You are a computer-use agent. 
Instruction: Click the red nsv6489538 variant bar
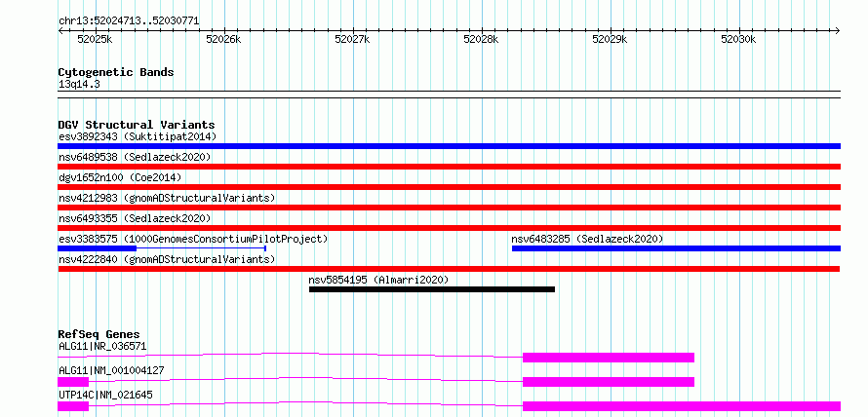point(449,167)
